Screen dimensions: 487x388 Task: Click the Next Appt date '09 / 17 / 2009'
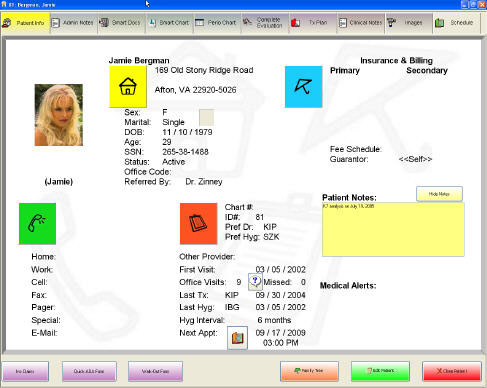coord(281,333)
